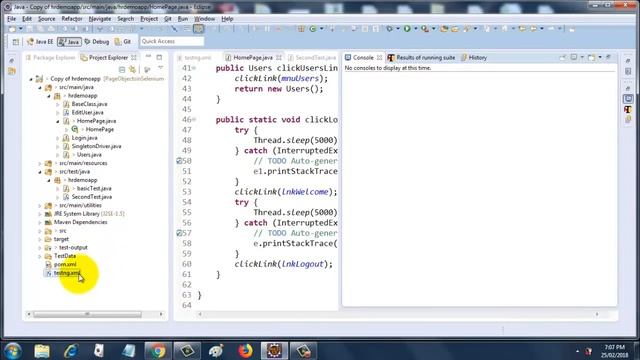Select testng.xml in Project Explorer
The image size is (640, 360).
(67, 273)
